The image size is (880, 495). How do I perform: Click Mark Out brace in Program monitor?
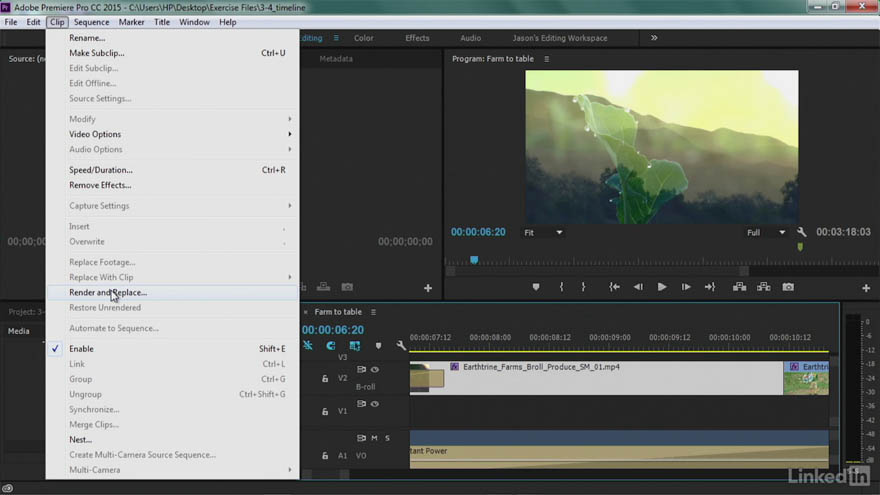pyautogui.click(x=583, y=287)
